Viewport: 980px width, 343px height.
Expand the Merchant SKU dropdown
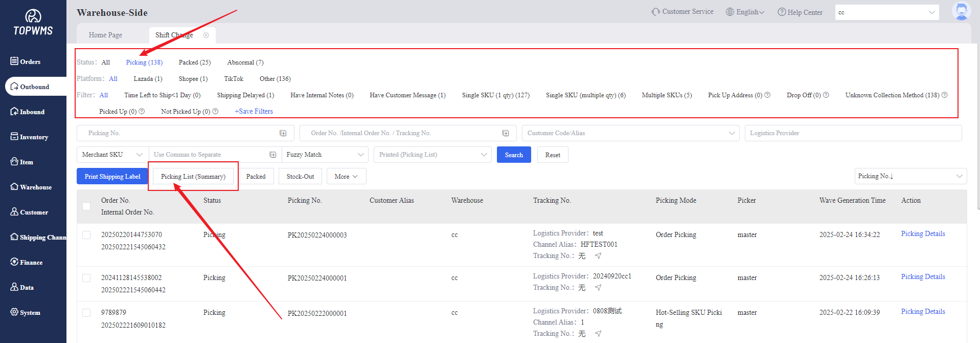(x=112, y=155)
